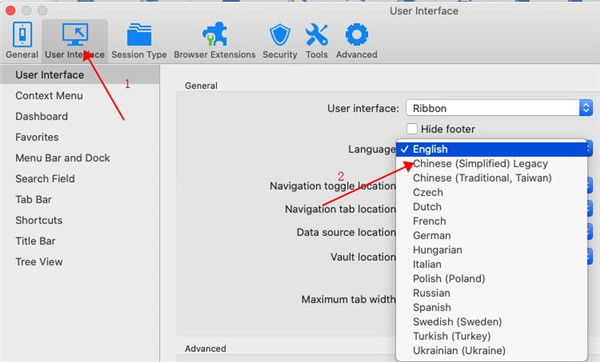Choose Spanish in the language list

pos(492,307)
